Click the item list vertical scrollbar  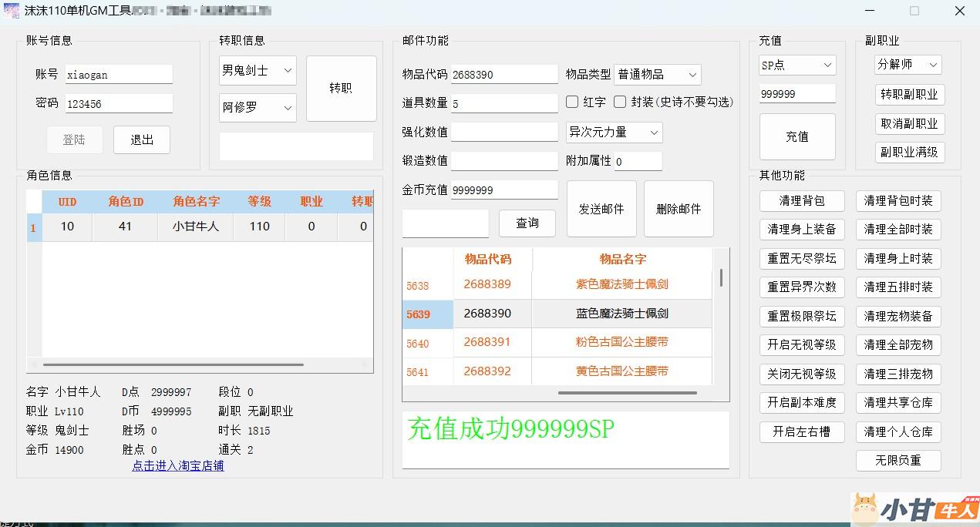click(x=722, y=279)
